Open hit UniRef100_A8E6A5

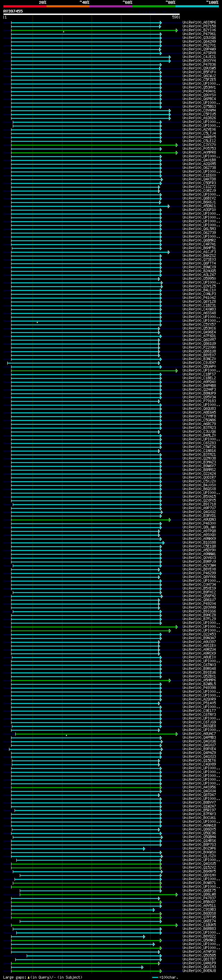(x=199, y=412)
